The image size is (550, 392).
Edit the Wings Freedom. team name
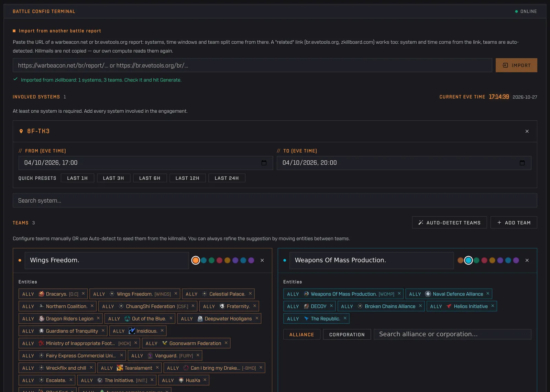[107, 260]
